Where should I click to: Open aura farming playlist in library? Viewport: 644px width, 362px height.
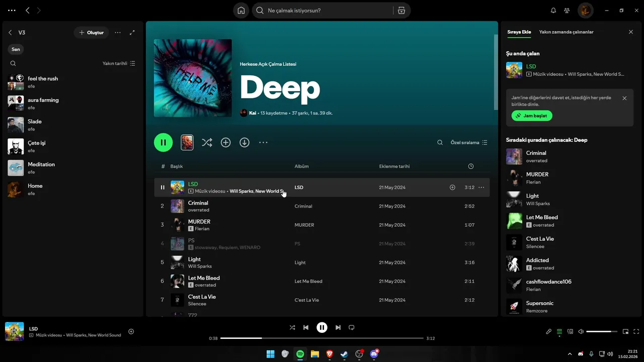pos(73,103)
